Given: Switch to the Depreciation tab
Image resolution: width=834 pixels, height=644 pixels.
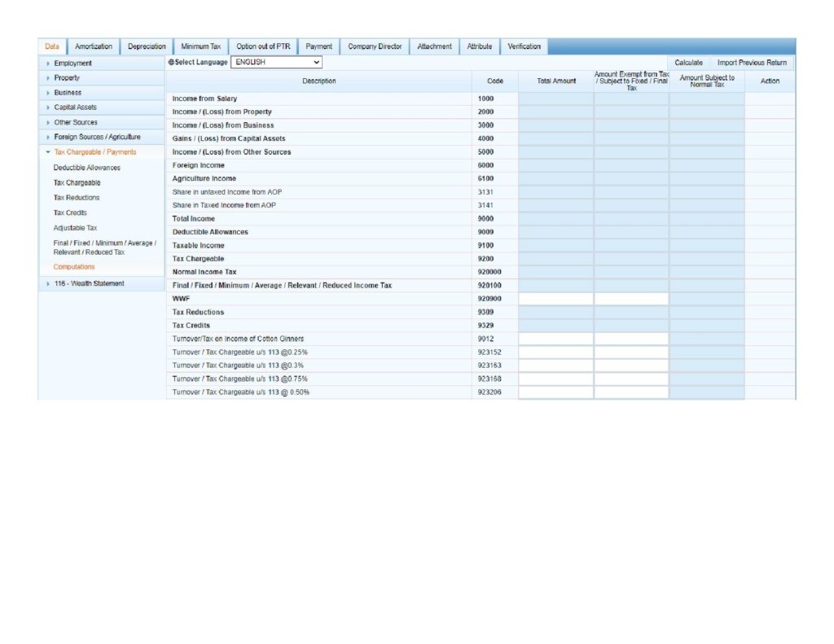Looking at the screenshot, I should pyautogui.click(x=147, y=46).
